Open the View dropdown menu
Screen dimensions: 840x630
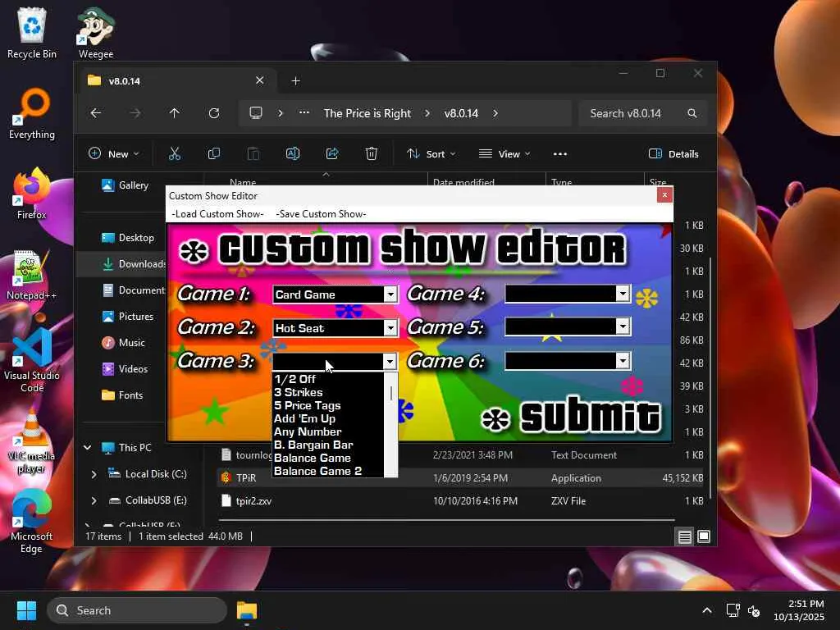pos(504,153)
